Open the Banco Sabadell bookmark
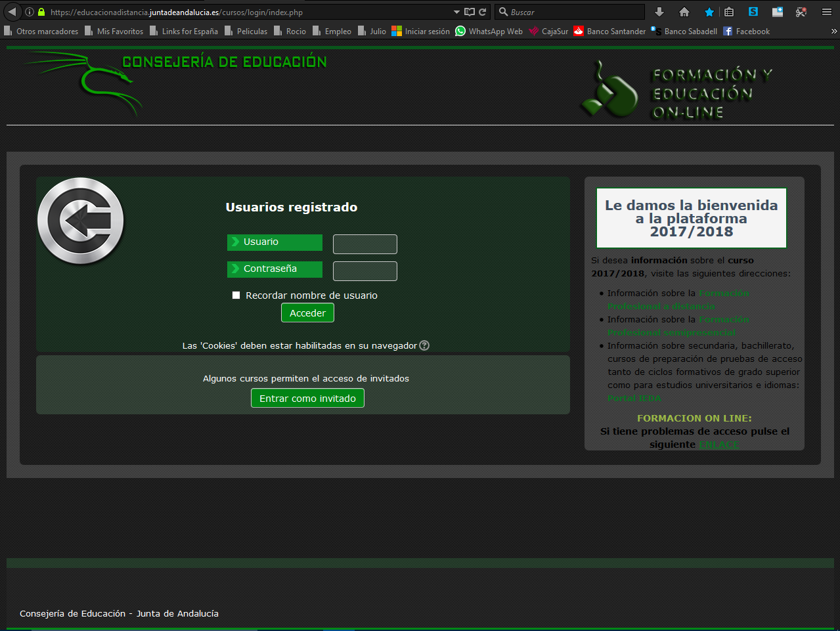Viewport: 840px width, 631px height. tap(684, 31)
